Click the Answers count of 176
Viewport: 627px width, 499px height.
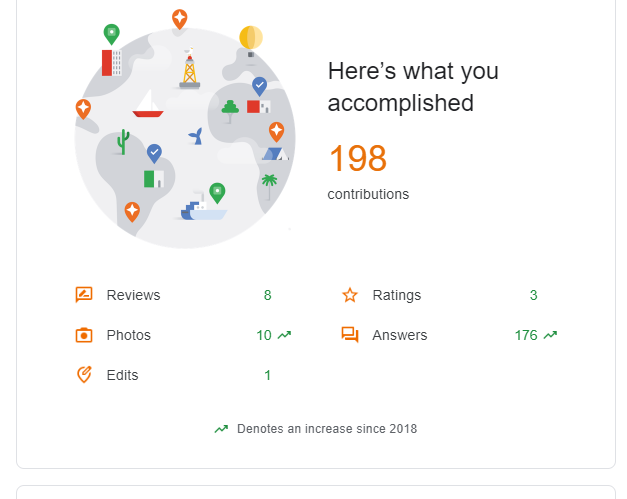tap(526, 335)
